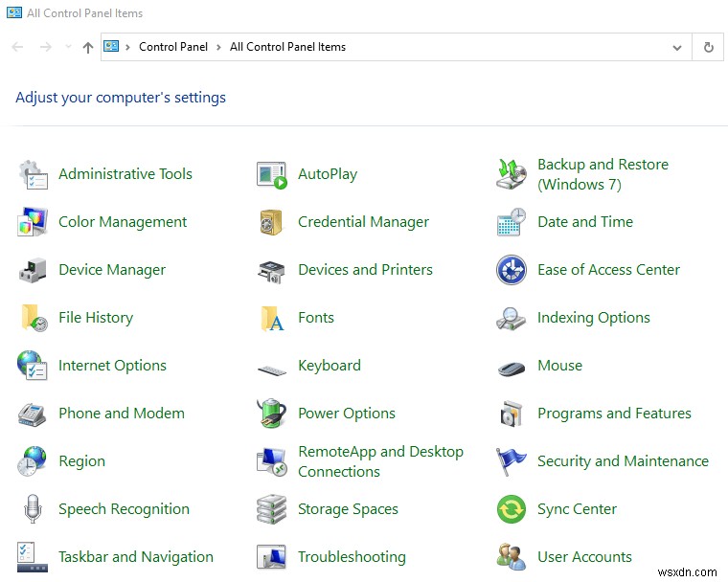The width and height of the screenshot is (728, 582).
Task: Open the Devices and Printers link
Action: click(365, 270)
